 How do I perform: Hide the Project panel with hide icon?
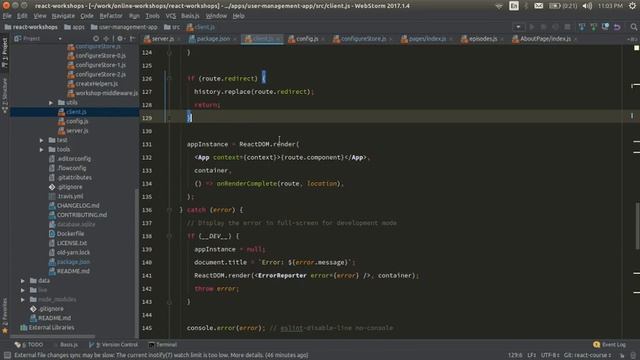point(132,38)
